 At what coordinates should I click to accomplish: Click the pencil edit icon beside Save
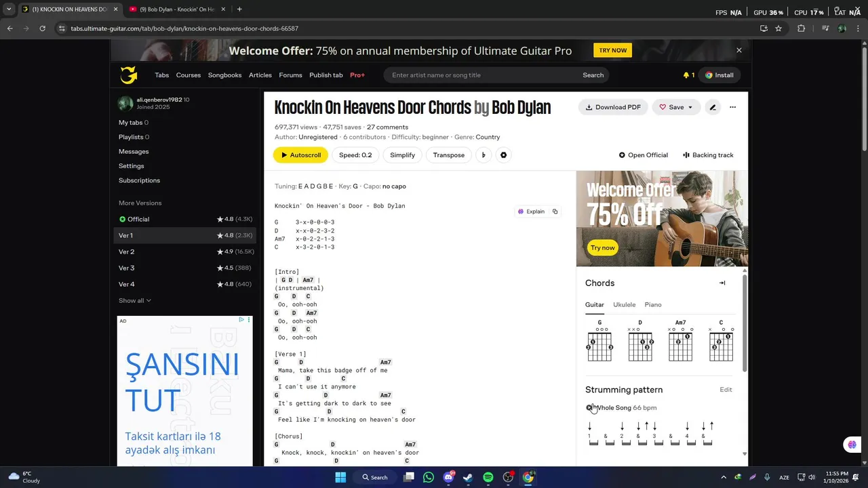click(712, 107)
